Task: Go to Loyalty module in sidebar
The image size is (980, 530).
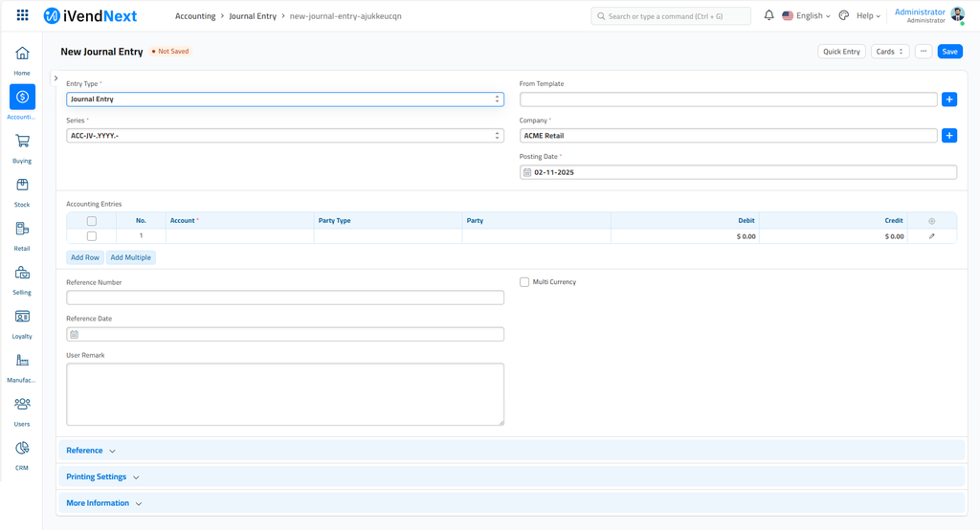Action: tap(22, 317)
